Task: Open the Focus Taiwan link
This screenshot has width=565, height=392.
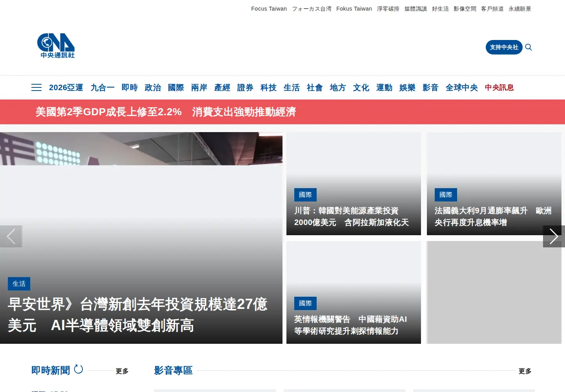Action: tap(269, 9)
